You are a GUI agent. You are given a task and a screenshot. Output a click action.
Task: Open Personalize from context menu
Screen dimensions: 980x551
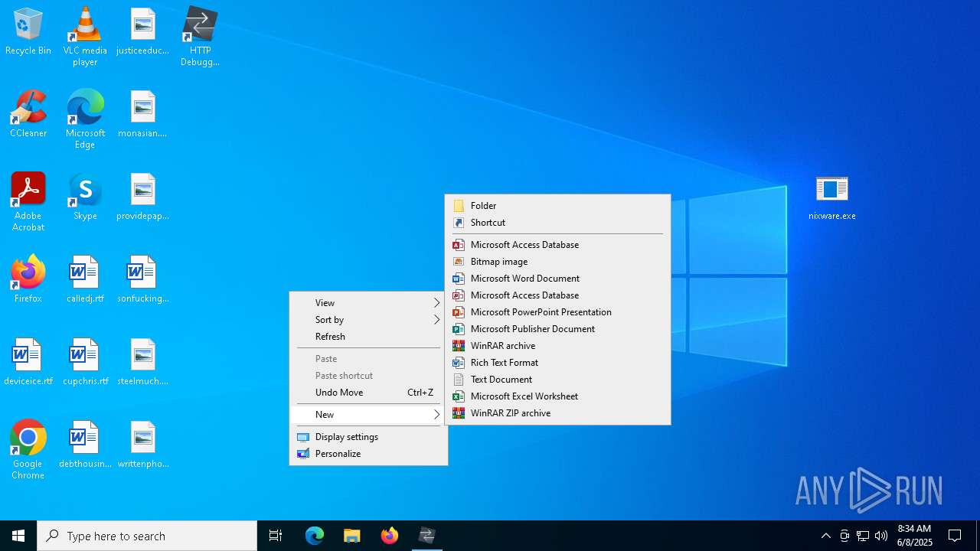(369, 454)
